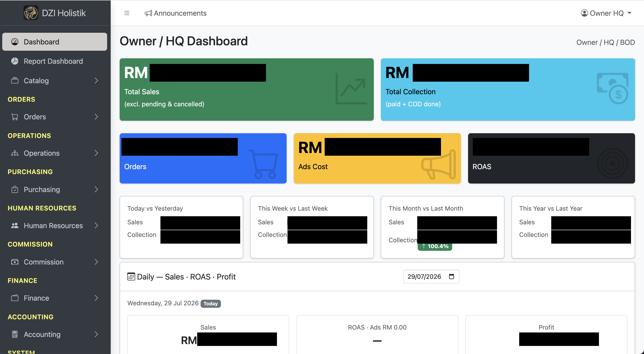Screen dimensions: 644x354
Task: Click the Report Dashboard pie chart icon
Action: click(x=15, y=61)
